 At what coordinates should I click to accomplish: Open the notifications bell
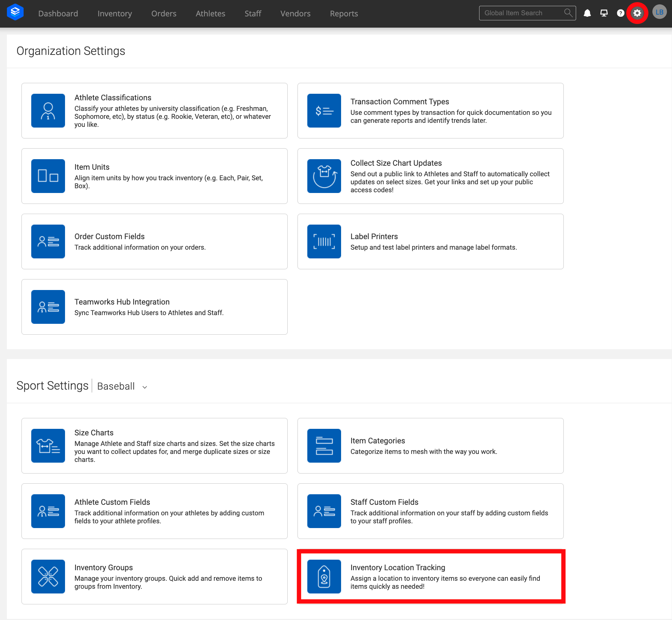[587, 13]
